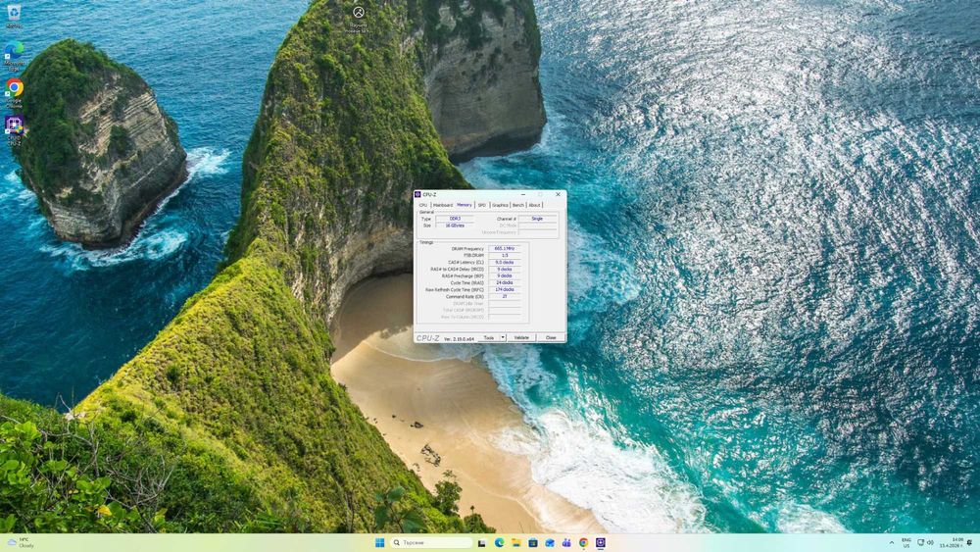Viewport: 980px width, 552px height.
Task: Click the Channel # value Single
Action: click(x=537, y=219)
